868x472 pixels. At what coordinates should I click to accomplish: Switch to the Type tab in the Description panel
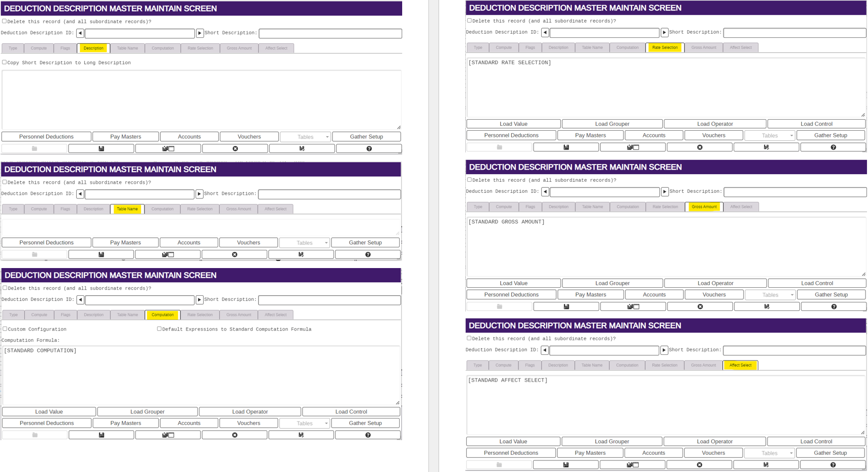[x=13, y=48]
